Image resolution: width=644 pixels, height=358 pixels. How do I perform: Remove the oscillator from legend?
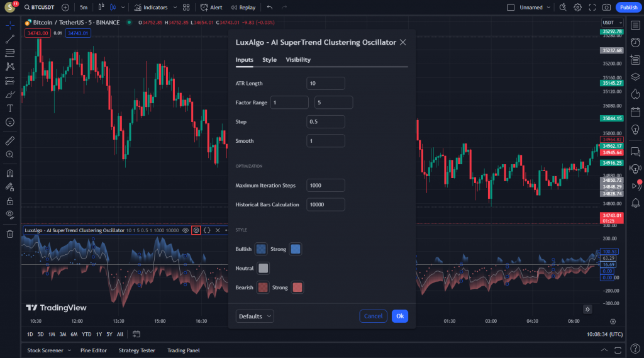(218, 230)
